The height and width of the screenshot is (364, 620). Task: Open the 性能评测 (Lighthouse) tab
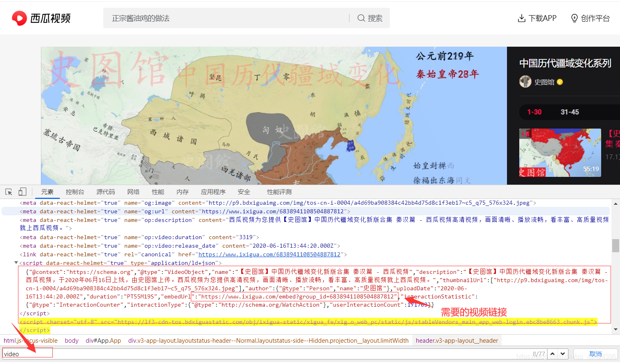279,192
